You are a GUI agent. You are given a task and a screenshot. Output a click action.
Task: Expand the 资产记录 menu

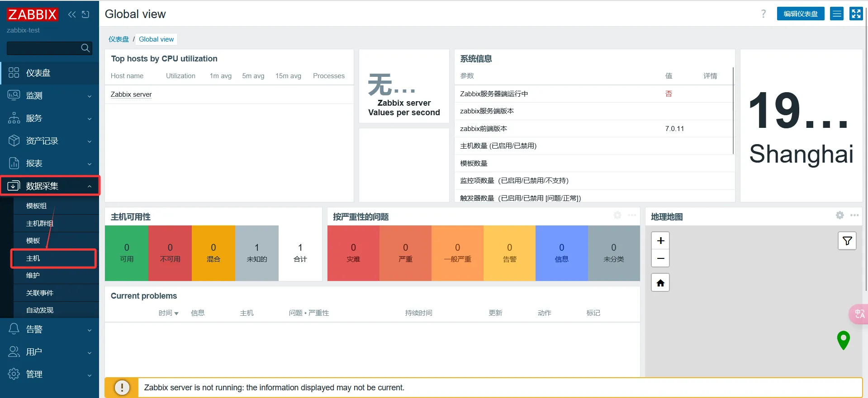[x=50, y=140]
